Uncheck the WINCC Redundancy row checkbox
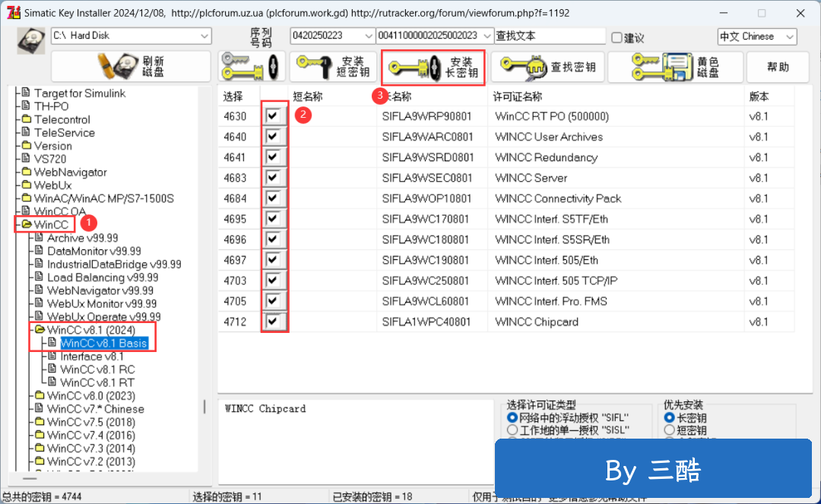This screenshot has height=504, width=821. 272,157
